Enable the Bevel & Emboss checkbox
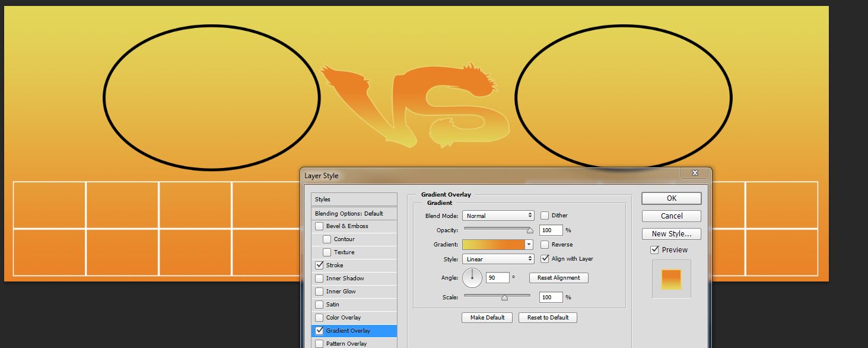The width and height of the screenshot is (868, 348). [x=320, y=226]
